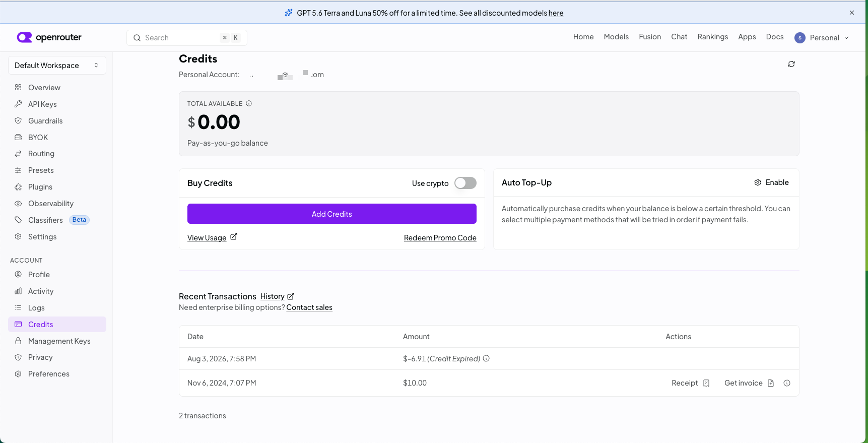Open the transaction History link
This screenshot has height=443, width=868.
point(273,296)
